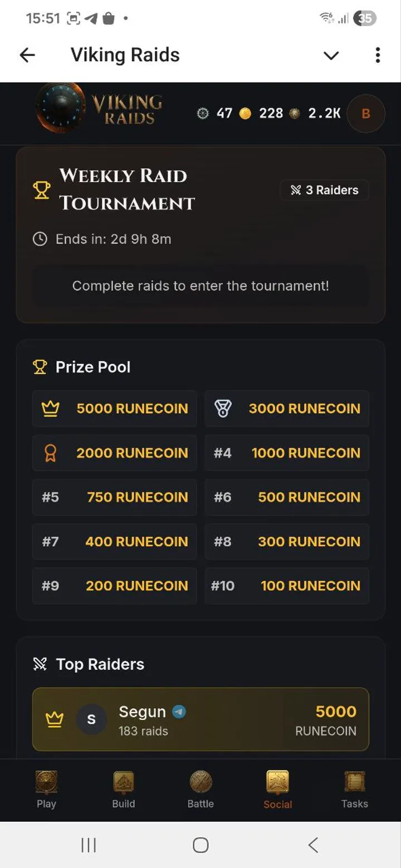
Task: Expand the Viking Raids chevron dropdown
Action: (331, 55)
